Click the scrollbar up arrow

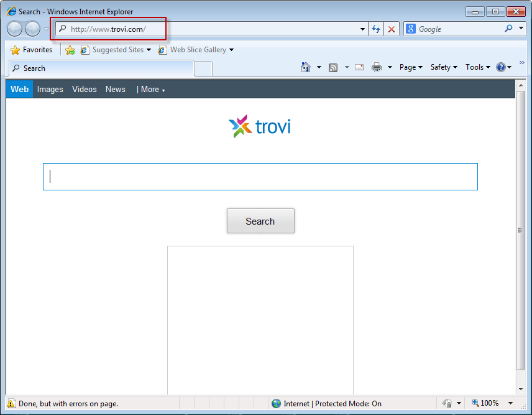click(x=520, y=85)
